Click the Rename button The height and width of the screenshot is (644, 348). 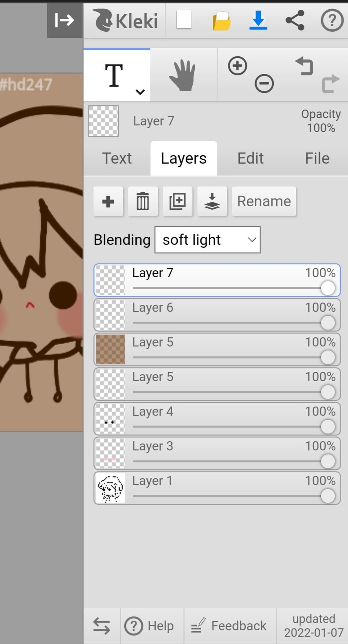(264, 201)
